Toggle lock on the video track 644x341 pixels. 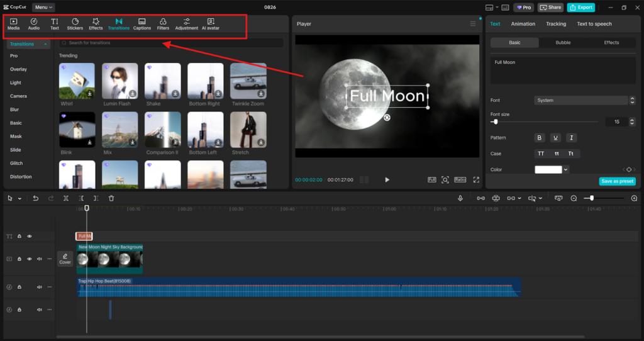pyautogui.click(x=19, y=259)
